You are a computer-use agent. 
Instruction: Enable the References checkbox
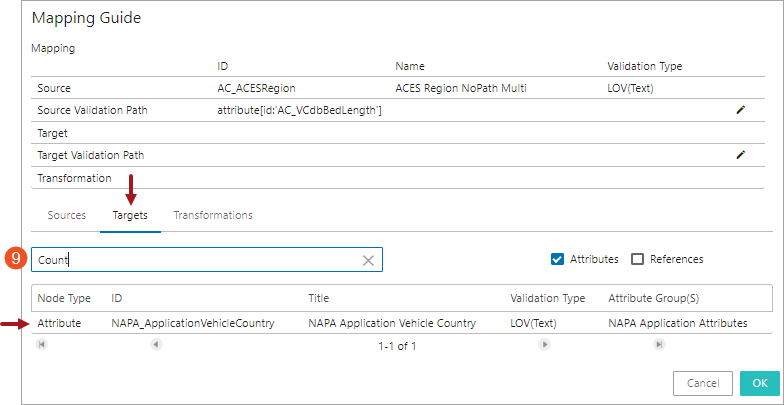[x=638, y=259]
